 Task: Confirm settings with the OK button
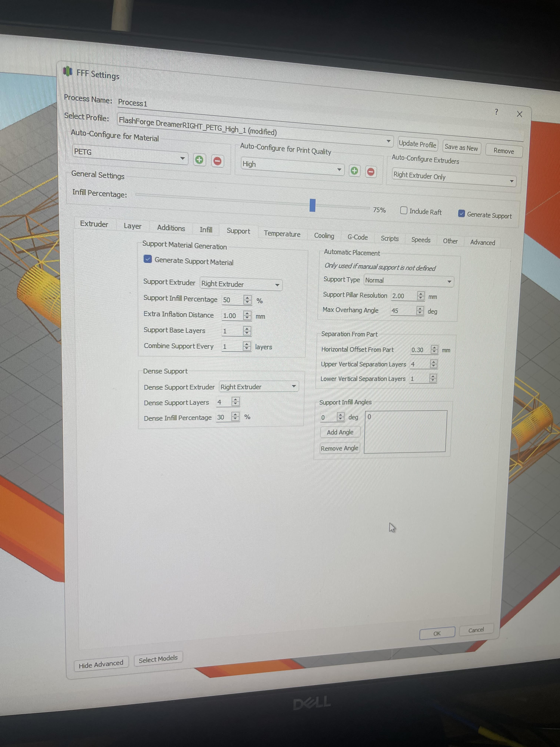[437, 633]
